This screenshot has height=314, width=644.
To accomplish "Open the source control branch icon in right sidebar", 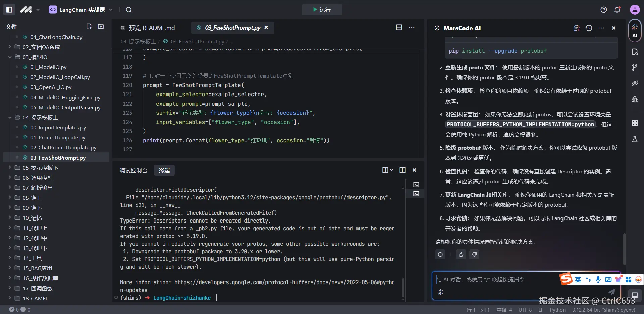I will coord(635,68).
